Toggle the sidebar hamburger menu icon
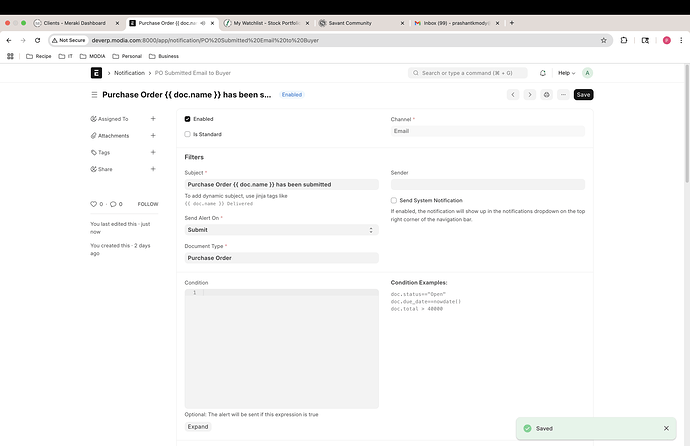 pyautogui.click(x=94, y=95)
